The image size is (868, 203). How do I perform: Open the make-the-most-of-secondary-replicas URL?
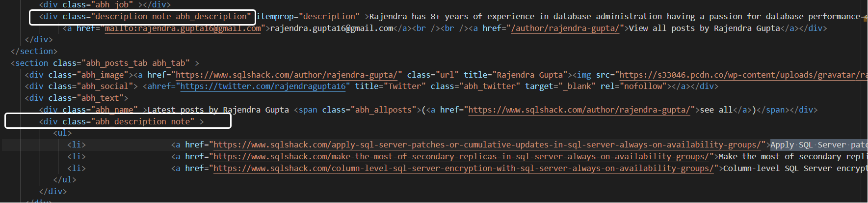[x=461, y=157]
